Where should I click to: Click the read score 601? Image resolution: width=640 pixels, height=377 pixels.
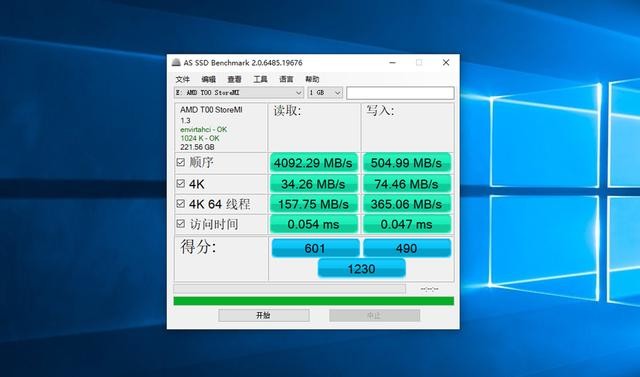point(316,248)
